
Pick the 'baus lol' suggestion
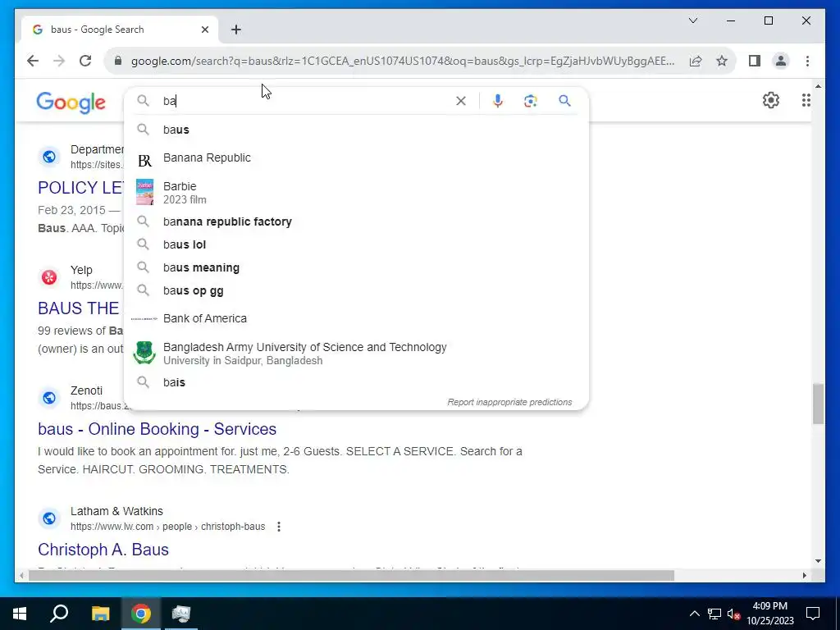pos(356,244)
